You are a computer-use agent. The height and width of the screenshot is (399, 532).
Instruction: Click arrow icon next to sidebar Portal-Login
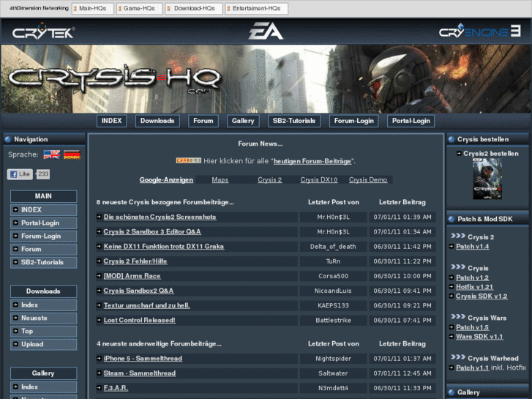click(x=15, y=223)
